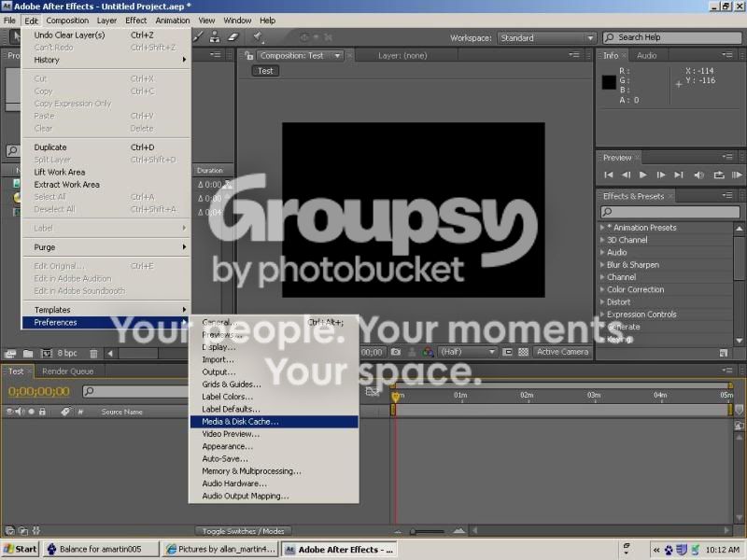Viewport: 747px width, 560px height.
Task: Open Effects & Presets panel menu
Action: (x=727, y=196)
